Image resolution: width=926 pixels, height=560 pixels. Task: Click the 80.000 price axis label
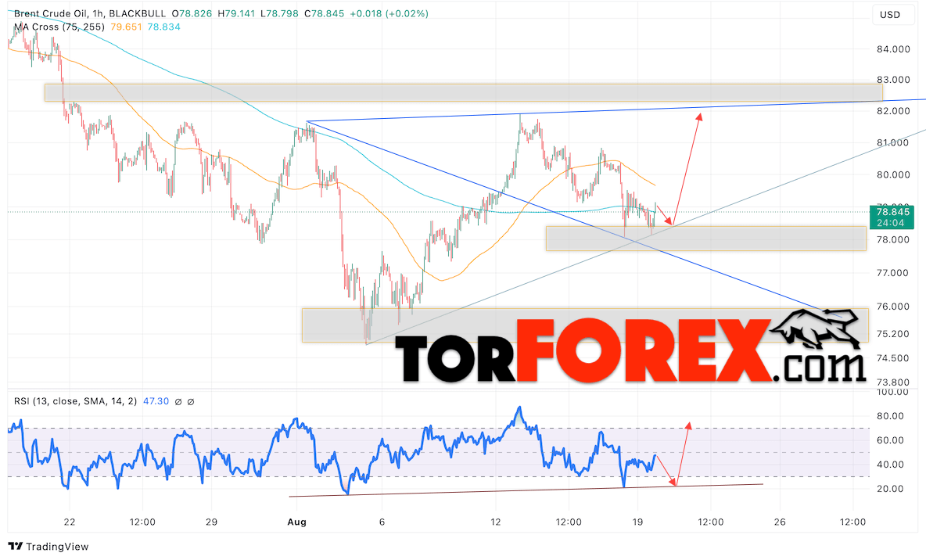pyautogui.click(x=893, y=175)
